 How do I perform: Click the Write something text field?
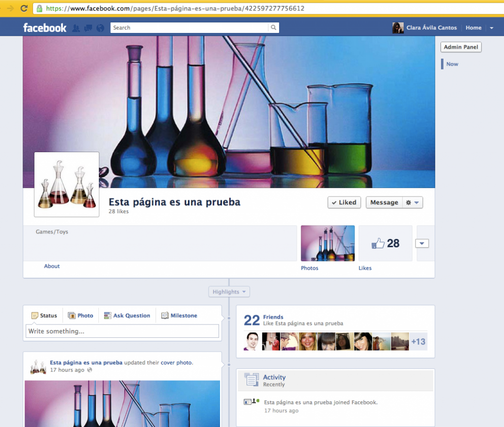[122, 331]
